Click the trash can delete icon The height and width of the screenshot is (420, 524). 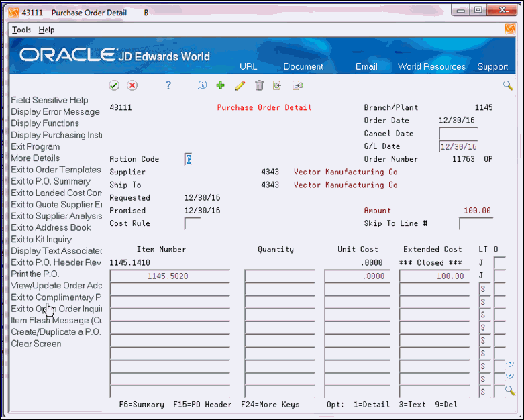pos(259,85)
